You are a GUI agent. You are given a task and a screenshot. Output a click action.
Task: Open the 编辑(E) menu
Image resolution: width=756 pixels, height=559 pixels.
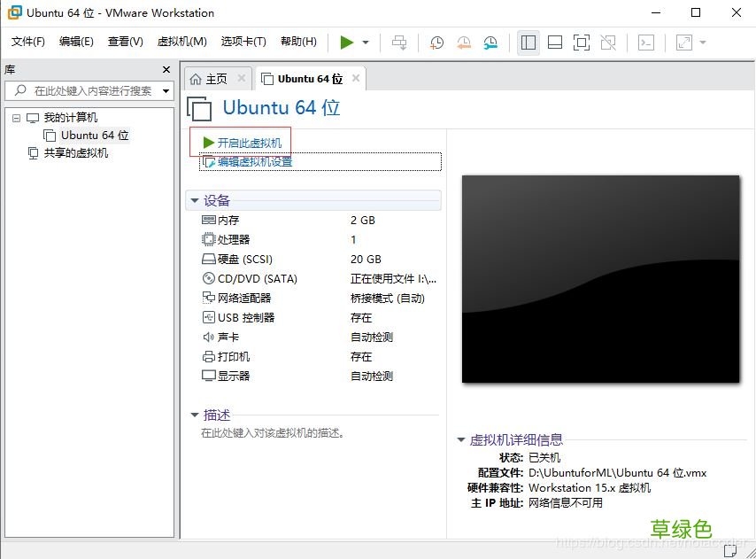pyautogui.click(x=76, y=42)
